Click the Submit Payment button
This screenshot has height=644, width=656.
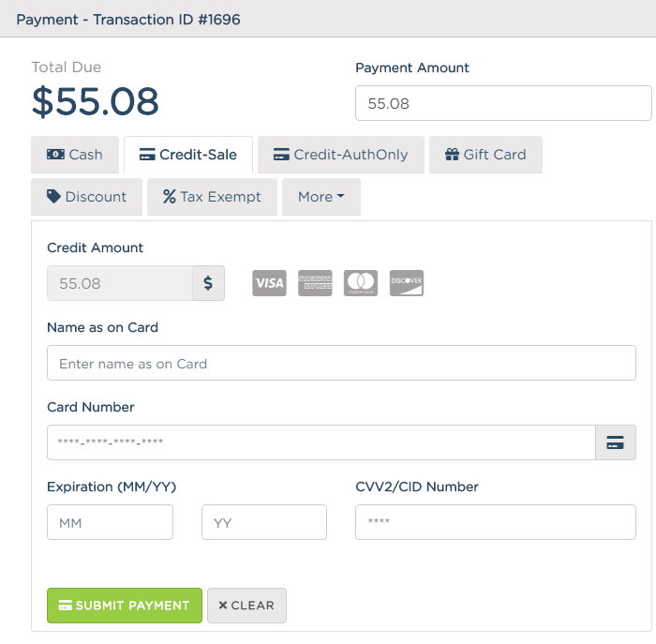click(125, 606)
